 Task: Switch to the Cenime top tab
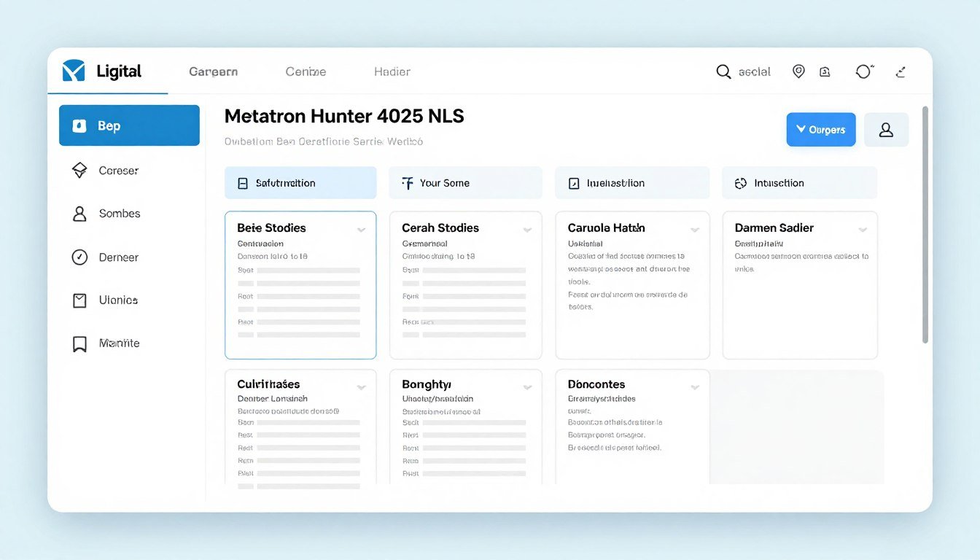click(306, 71)
